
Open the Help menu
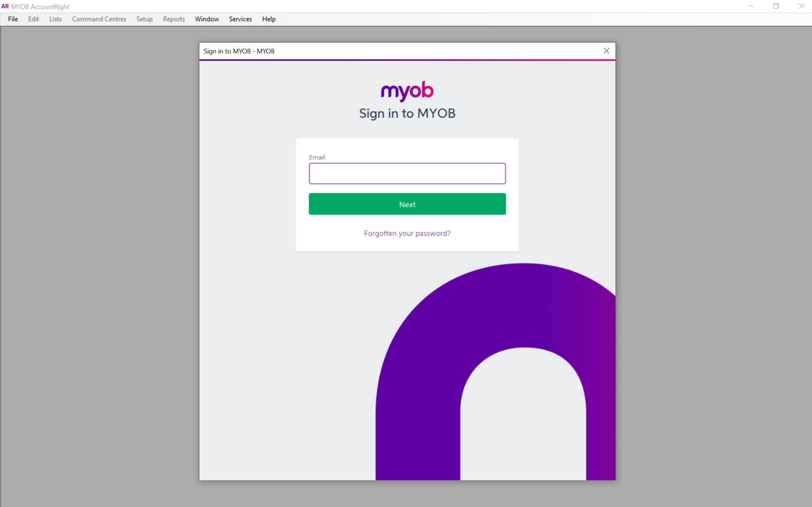coord(269,19)
